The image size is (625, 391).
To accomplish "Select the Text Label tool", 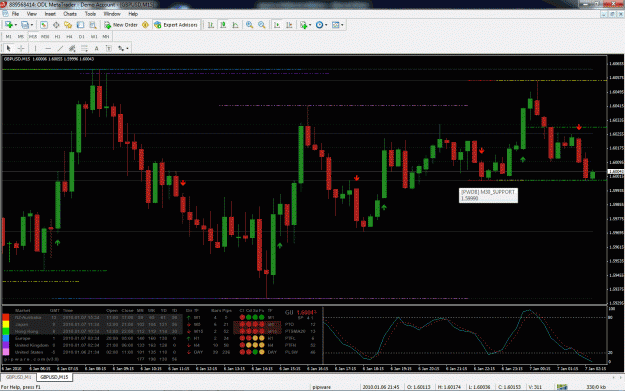I will click(109, 48).
